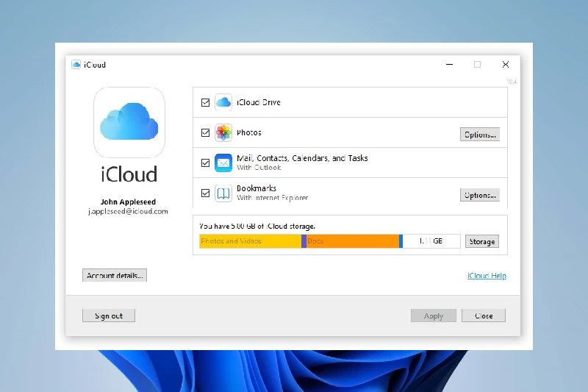
Task: Click the small iCloud title bar icon
Action: click(x=76, y=65)
